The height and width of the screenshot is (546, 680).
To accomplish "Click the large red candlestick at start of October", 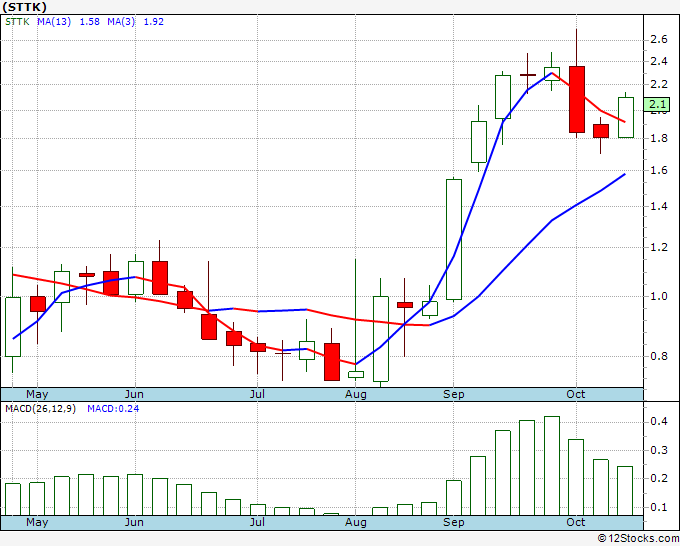I will coord(577,99).
